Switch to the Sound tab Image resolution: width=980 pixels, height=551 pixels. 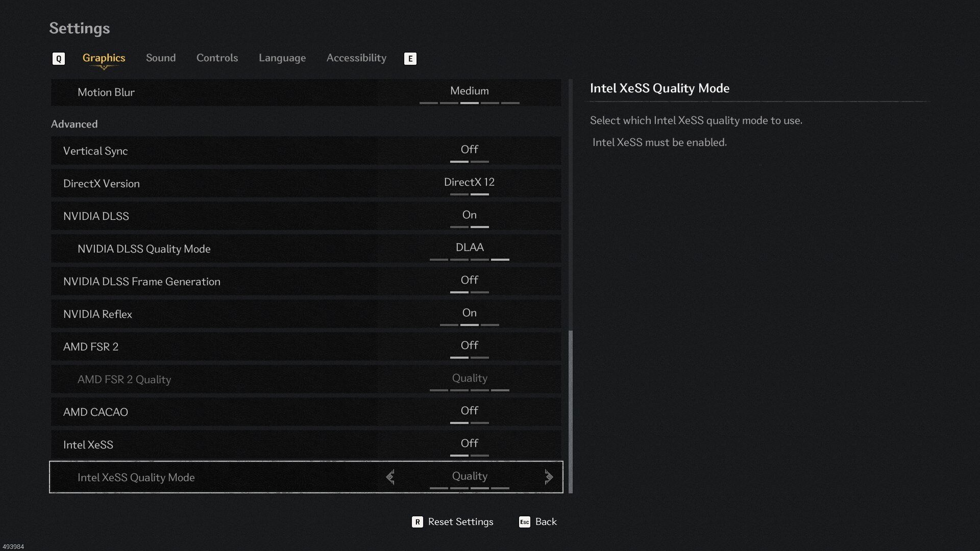161,58
